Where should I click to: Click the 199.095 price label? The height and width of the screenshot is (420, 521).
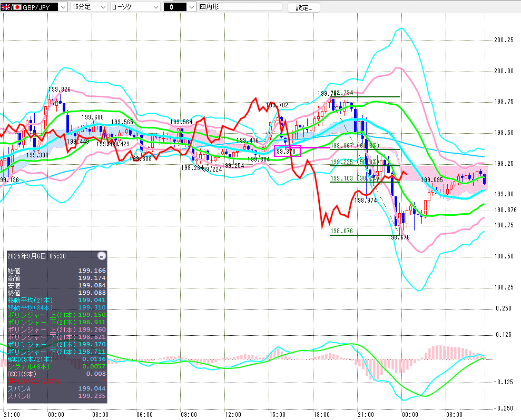pos(432,179)
